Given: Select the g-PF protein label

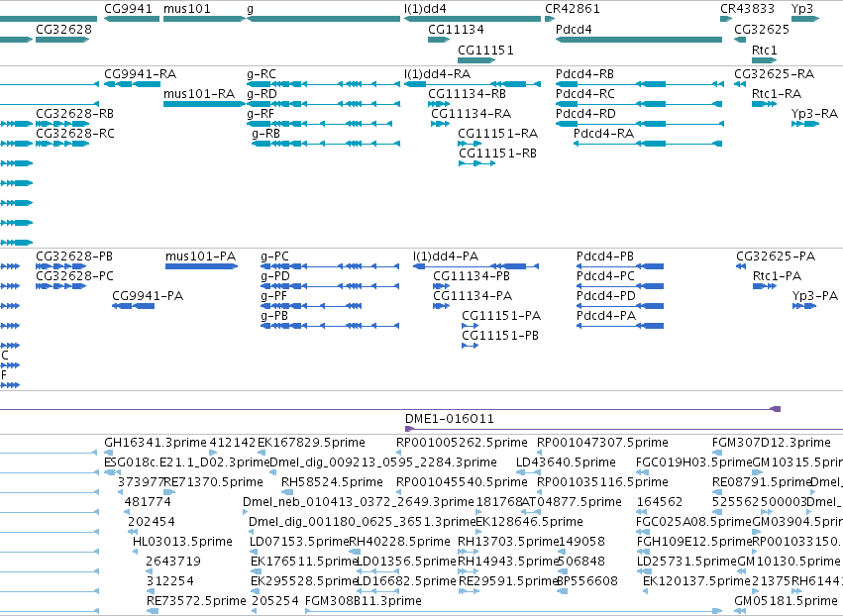Looking at the screenshot, I should [x=274, y=296].
